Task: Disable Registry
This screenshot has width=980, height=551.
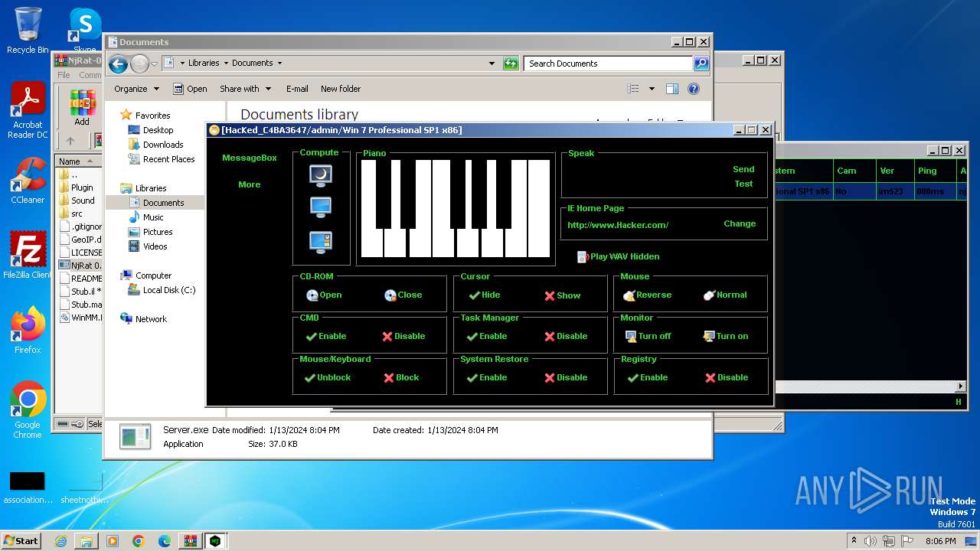Action: coord(727,377)
